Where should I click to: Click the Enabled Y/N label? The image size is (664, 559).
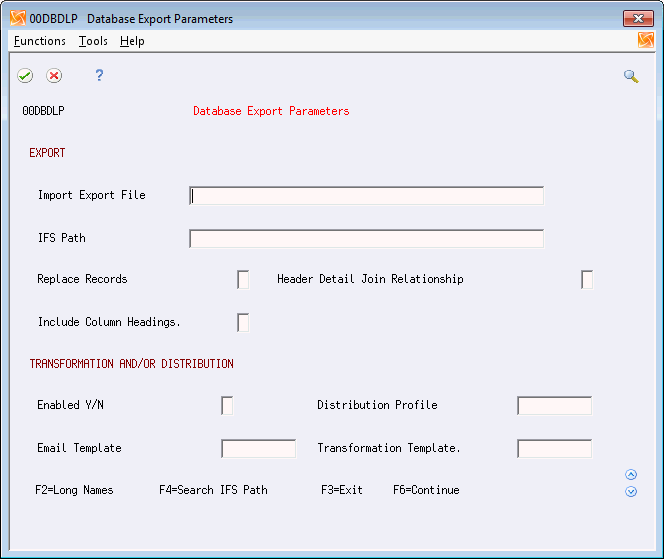[70, 405]
